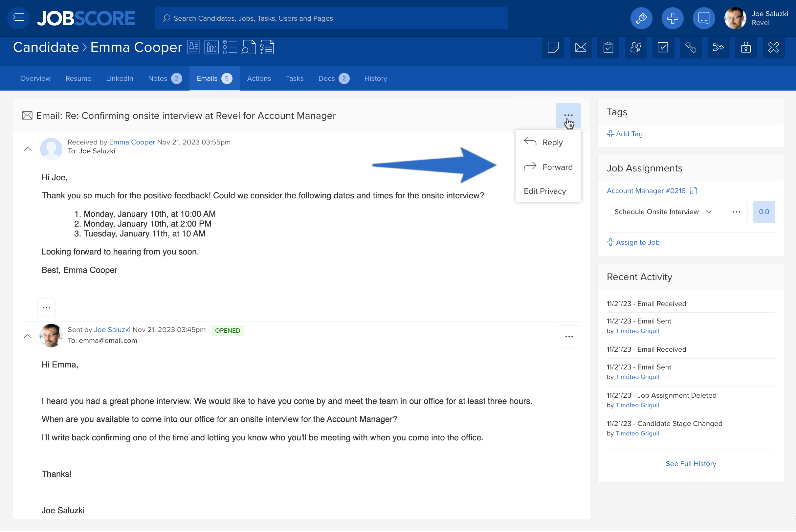Screen dimensions: 796x532
Task: Open the Overview tab
Action: (35, 78)
